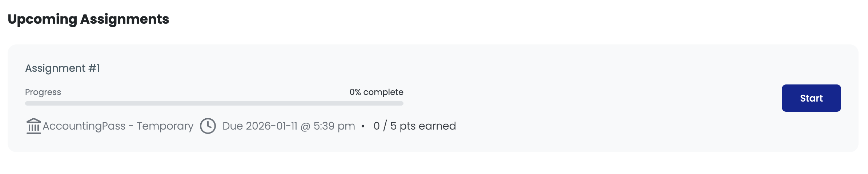The image size is (868, 174).
Task: Click the word Due in the deadline
Action: click(x=232, y=126)
